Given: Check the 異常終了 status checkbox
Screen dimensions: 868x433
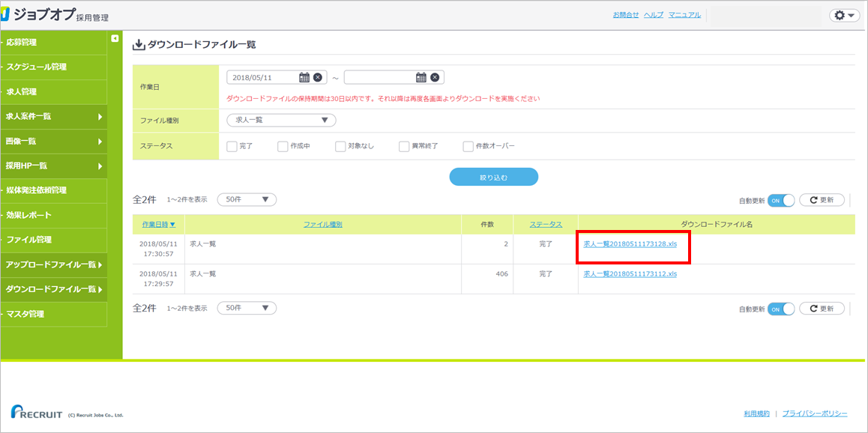Looking at the screenshot, I should point(404,146).
